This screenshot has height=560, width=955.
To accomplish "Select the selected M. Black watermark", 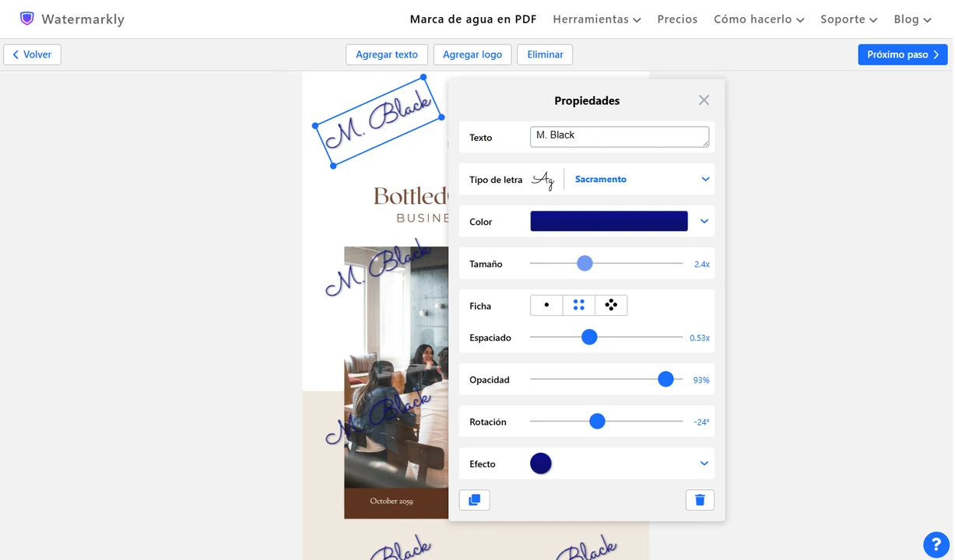I will click(379, 121).
